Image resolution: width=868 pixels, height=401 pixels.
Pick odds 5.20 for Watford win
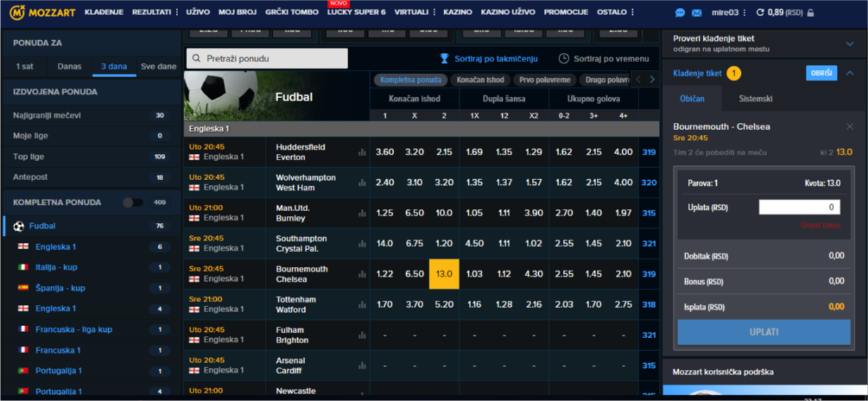pyautogui.click(x=444, y=304)
